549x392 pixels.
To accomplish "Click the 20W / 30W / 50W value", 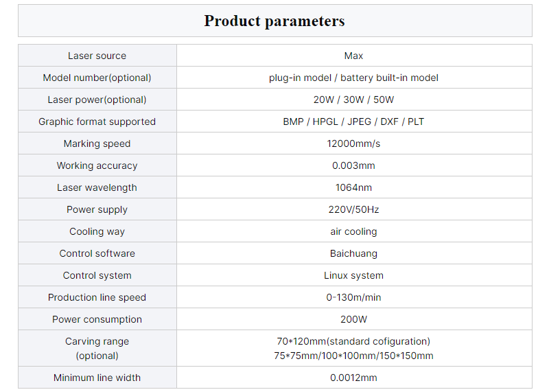I will pos(353,100).
